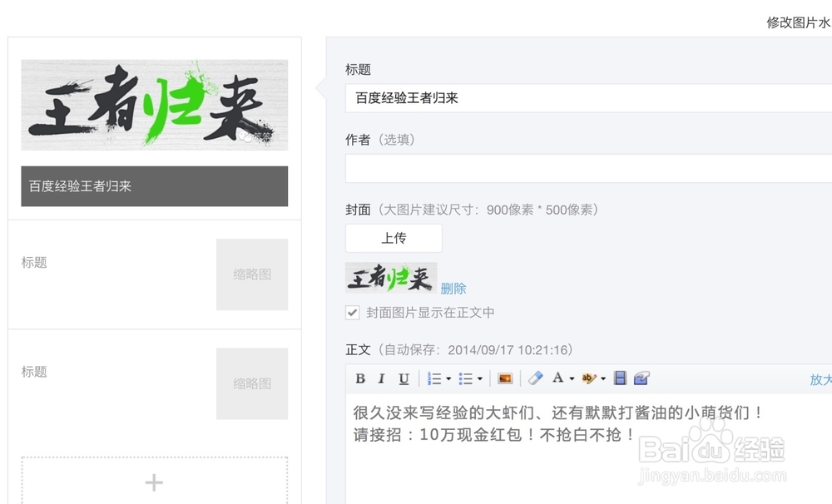Click the 放大 enlarge editor link
This screenshot has width=832, height=504.
tap(820, 380)
